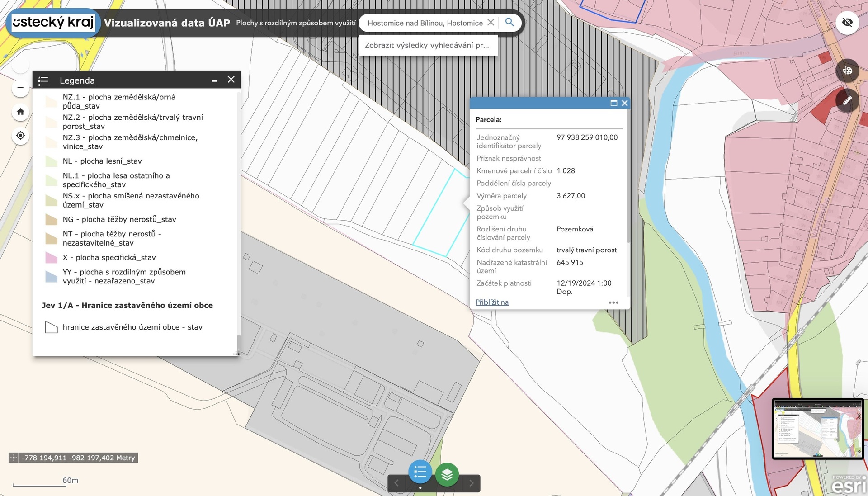Open the blue Legend widget button
The image size is (868, 496).
(x=420, y=472)
